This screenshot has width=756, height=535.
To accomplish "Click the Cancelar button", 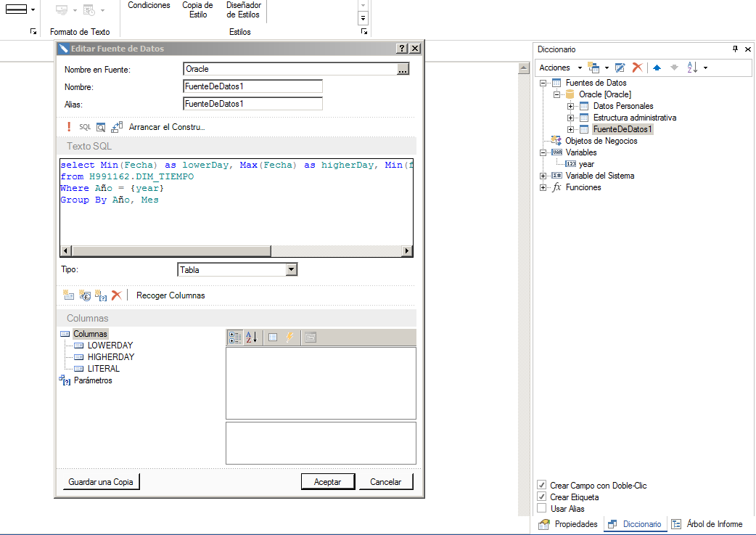I will [x=386, y=481].
